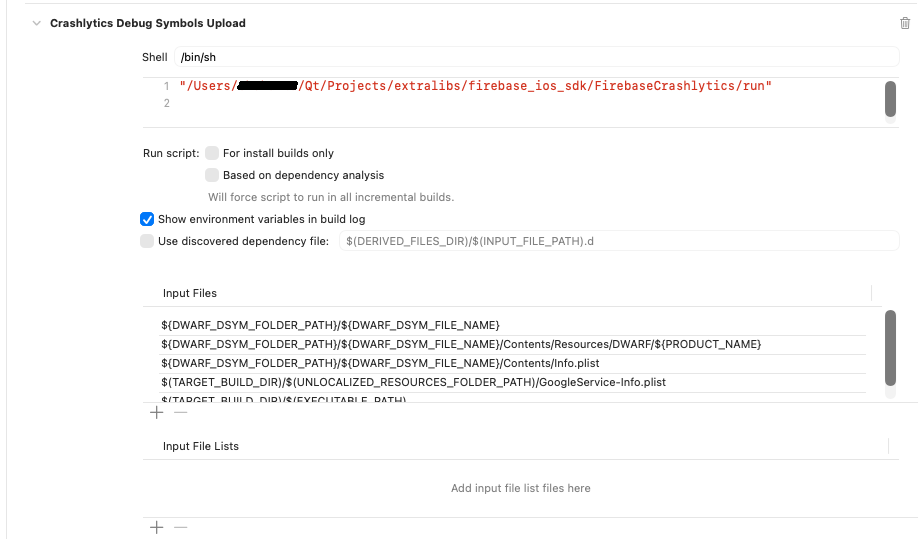The width and height of the screenshot is (920, 539).
Task: Toggle Based on dependency analysis checkbox
Action: tap(212, 175)
